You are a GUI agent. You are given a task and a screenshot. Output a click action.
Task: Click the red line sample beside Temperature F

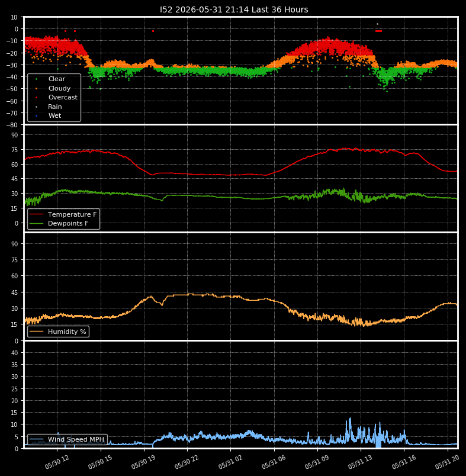pos(37,214)
